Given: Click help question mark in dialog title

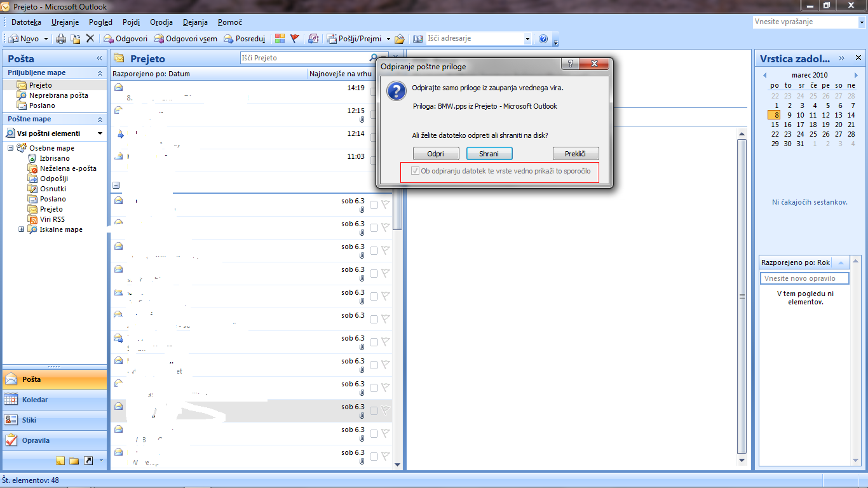Looking at the screenshot, I should click(x=570, y=64).
